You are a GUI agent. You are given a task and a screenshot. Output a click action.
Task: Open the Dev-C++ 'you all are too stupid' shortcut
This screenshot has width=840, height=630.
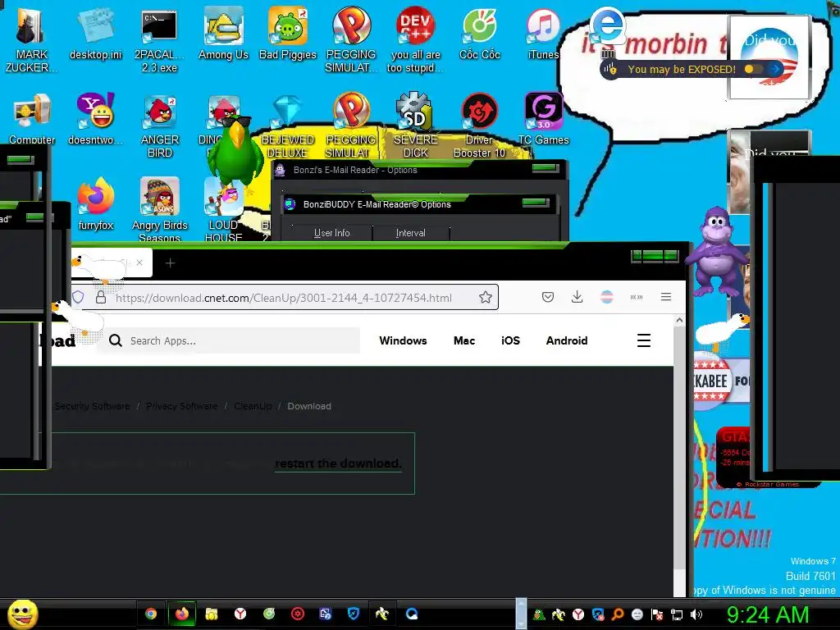[415, 40]
